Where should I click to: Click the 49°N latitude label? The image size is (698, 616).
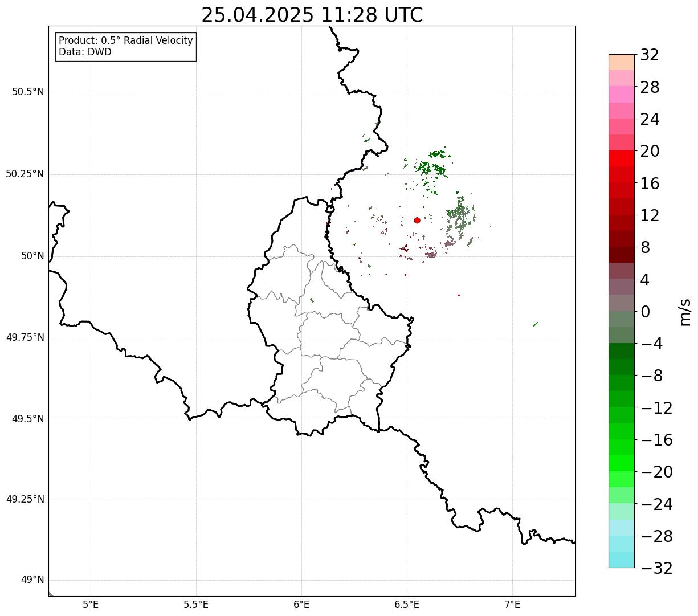point(32,580)
